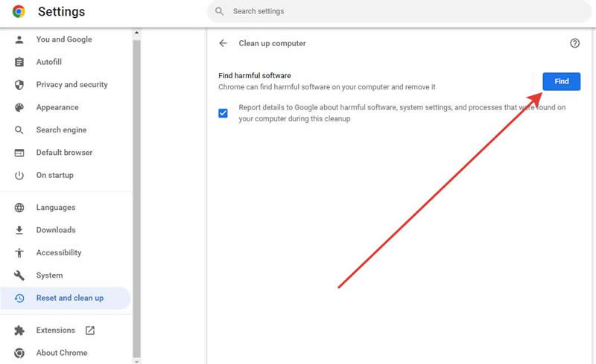The height and width of the screenshot is (364, 596).
Task: Select Search engine in sidebar
Action: [x=61, y=130]
